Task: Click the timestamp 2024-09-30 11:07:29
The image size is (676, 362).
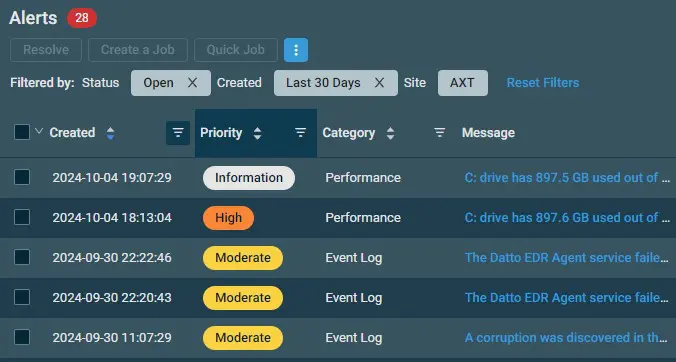Action: point(112,338)
